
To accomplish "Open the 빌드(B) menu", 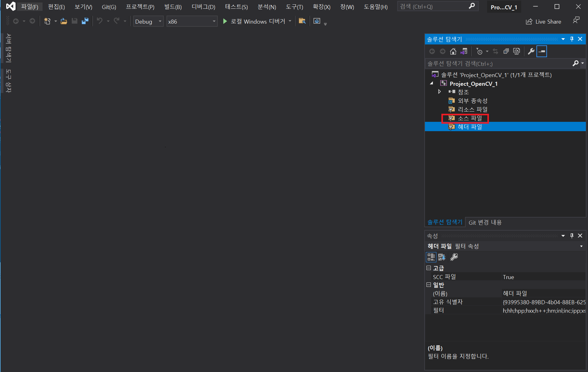I will click(173, 7).
